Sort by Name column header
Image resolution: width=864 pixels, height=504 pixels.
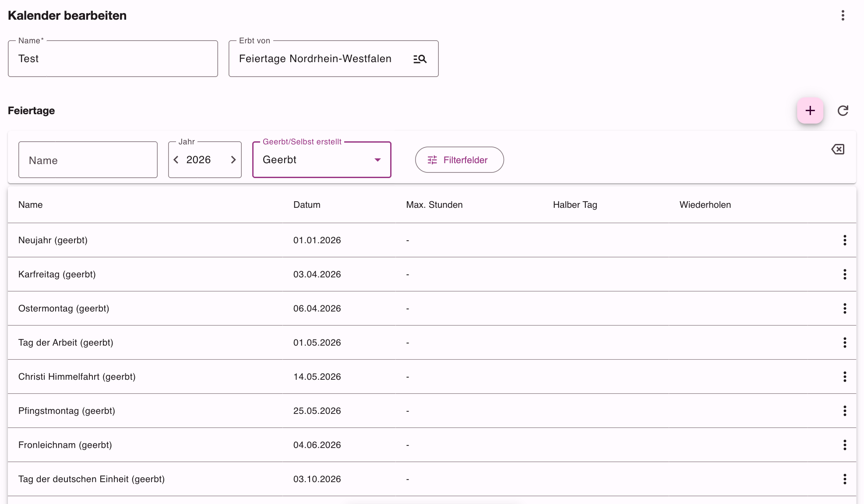31,205
